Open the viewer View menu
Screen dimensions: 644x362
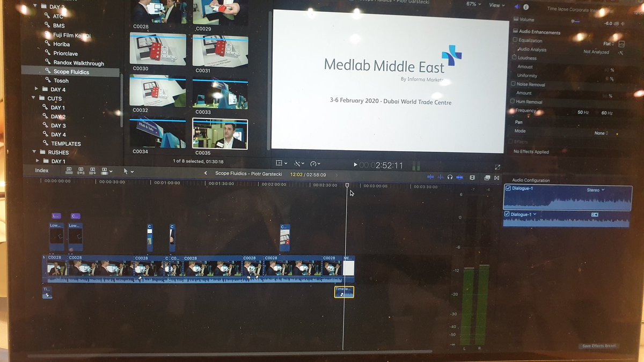pyautogui.click(x=496, y=5)
